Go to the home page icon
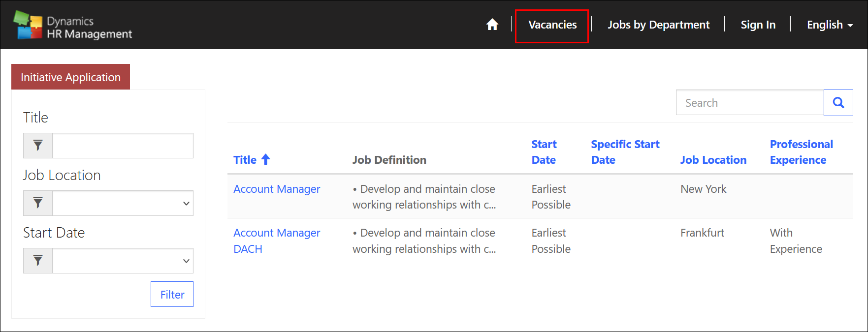868x332 pixels. pos(492,25)
